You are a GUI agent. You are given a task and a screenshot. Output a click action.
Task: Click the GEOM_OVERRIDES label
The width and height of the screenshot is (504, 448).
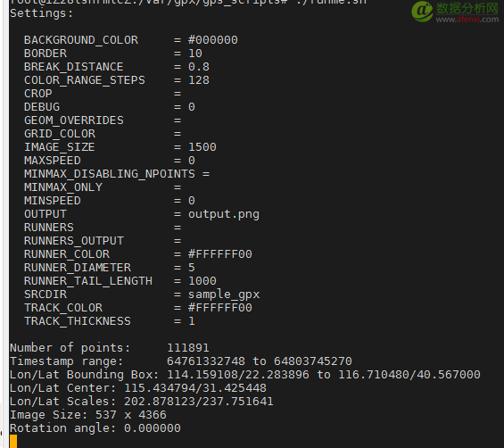pyautogui.click(x=74, y=120)
